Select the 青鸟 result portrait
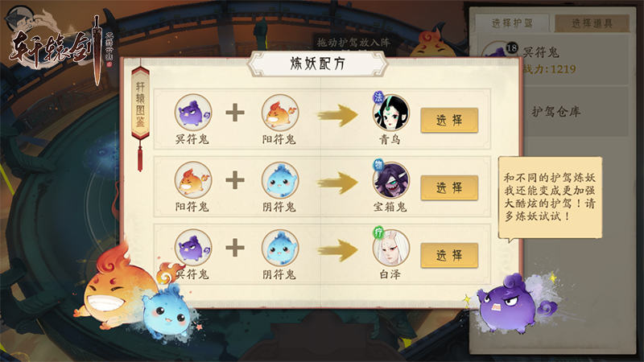 pos(390,113)
